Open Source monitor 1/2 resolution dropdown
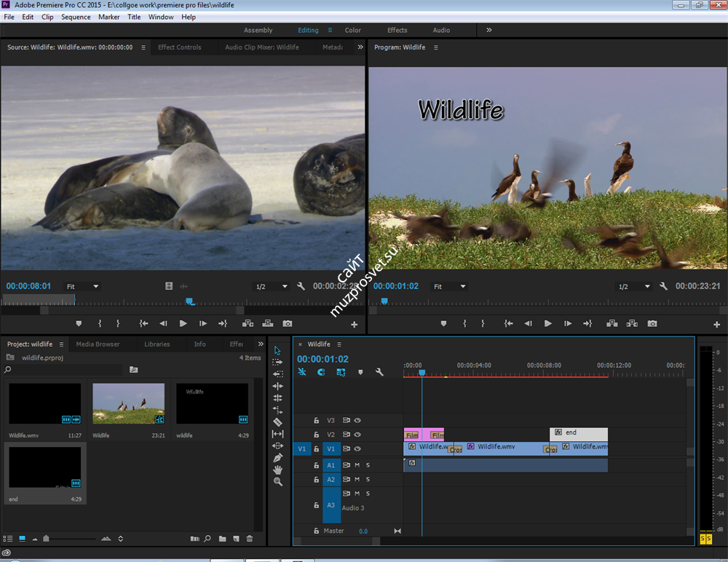This screenshot has width=728, height=562. click(x=272, y=286)
